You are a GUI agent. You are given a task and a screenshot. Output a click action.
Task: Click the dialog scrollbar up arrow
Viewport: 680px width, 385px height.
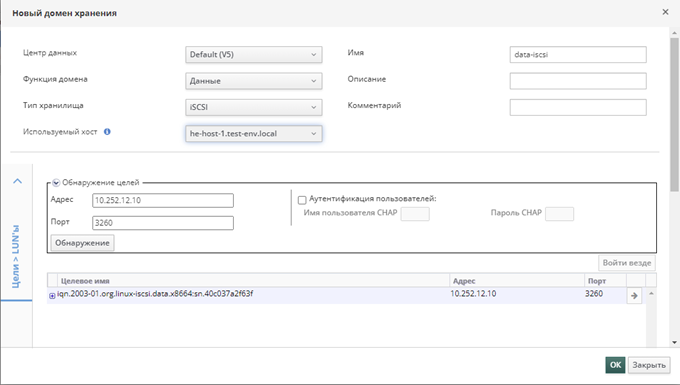(674, 33)
